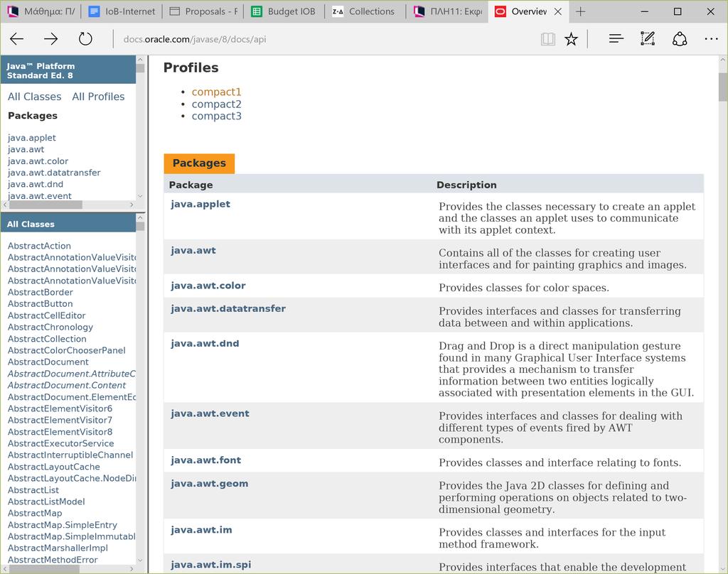Open java.awt.font in the Packages table
Viewport: 728px width, 574px height.
coord(205,460)
